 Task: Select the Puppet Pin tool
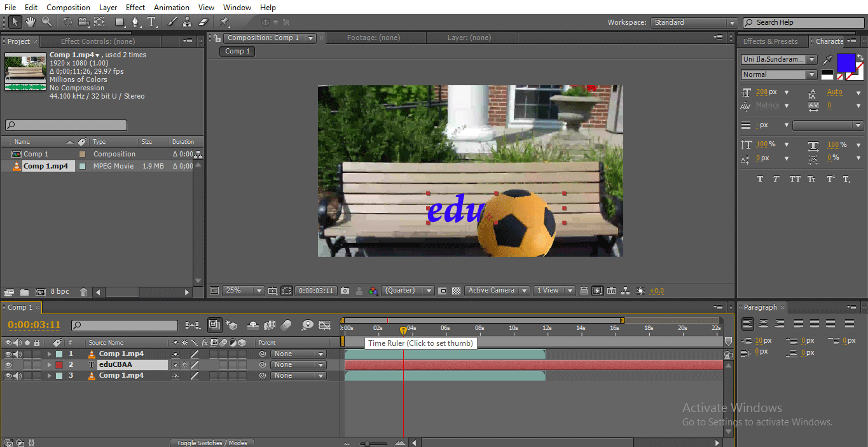pos(224,22)
